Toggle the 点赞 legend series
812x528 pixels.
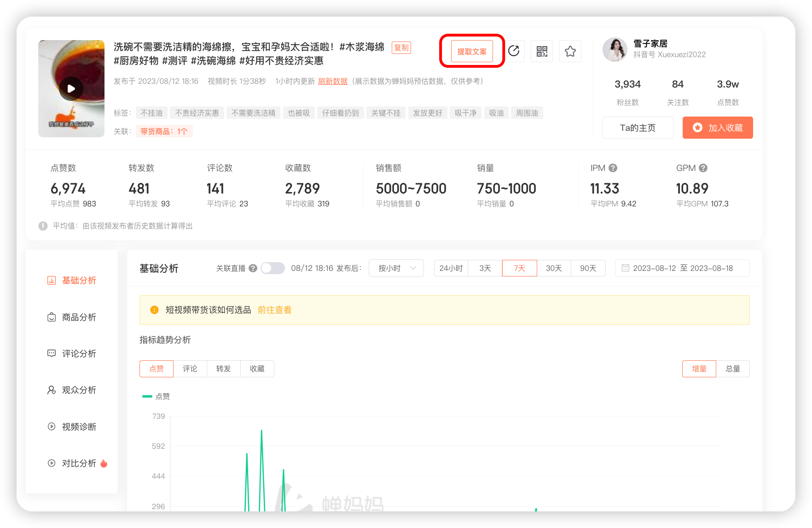pyautogui.click(x=156, y=397)
